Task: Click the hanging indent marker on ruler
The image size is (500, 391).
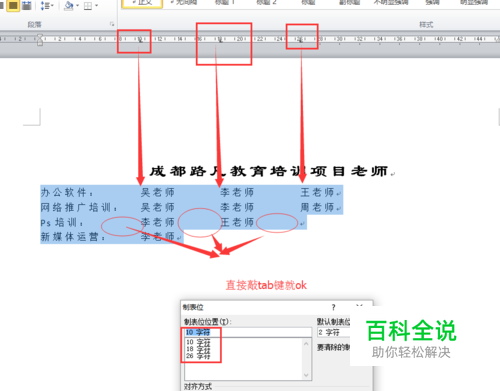Action: (40, 42)
